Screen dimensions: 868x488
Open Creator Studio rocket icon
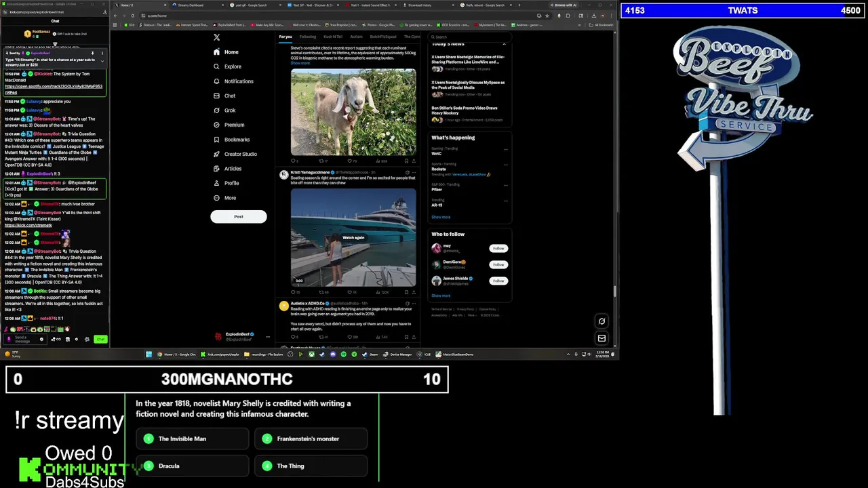pos(216,154)
